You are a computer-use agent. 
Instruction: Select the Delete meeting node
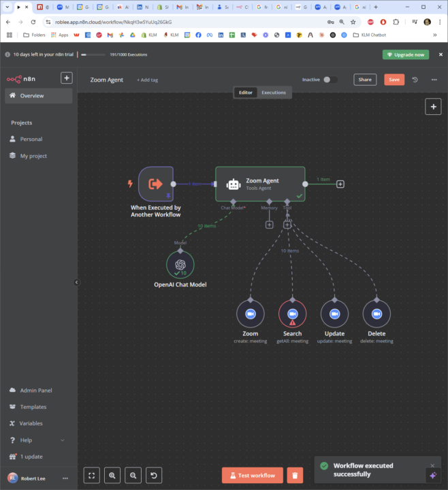click(x=377, y=314)
